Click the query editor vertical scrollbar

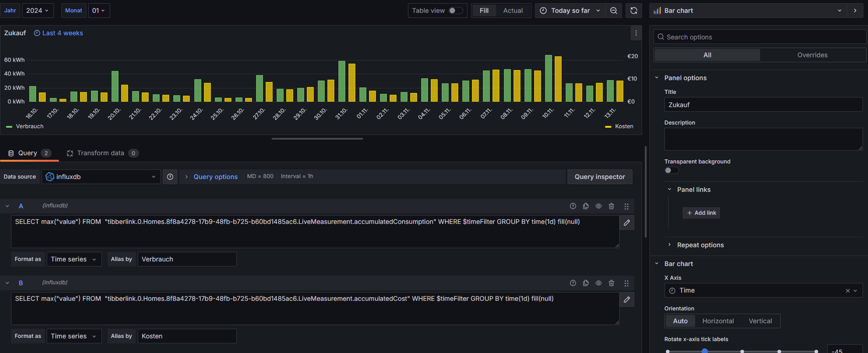tap(645, 192)
